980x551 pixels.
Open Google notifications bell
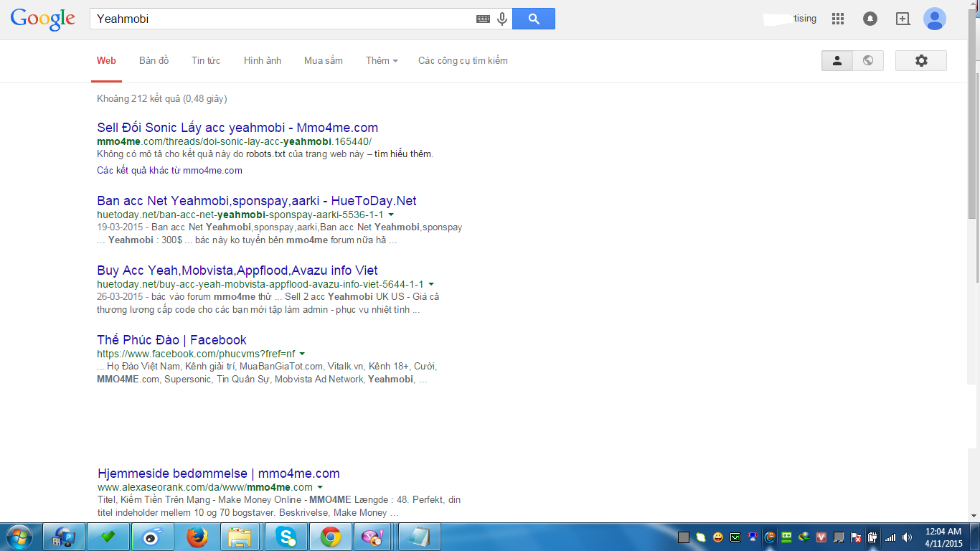point(870,19)
